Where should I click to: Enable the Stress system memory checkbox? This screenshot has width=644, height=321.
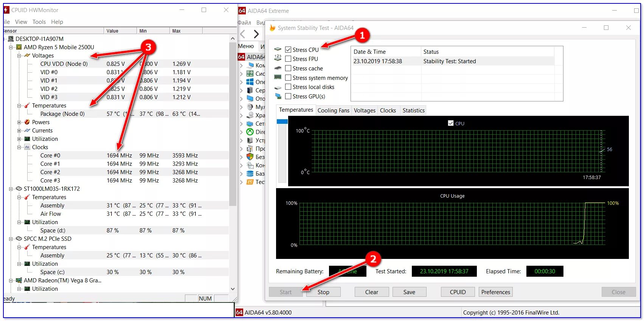click(288, 78)
